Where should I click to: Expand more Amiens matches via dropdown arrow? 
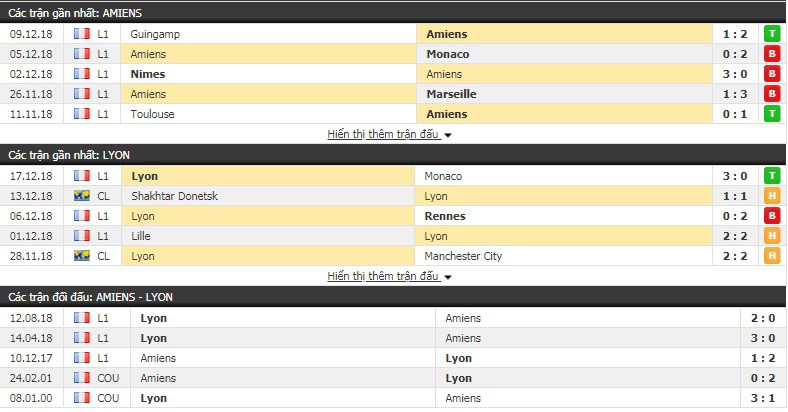448,135
